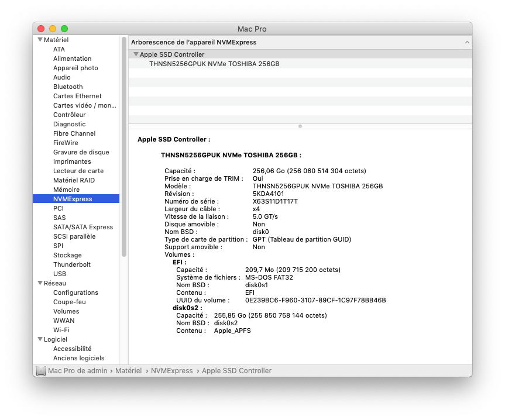Click the EFI volume UUID value
Screen dimensions: 505x420
[315, 300]
